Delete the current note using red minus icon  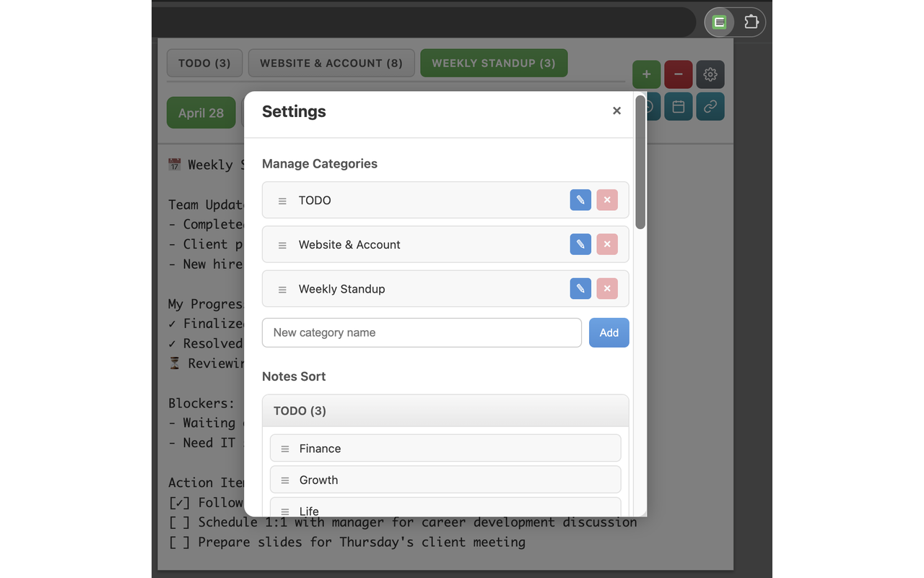pos(678,74)
